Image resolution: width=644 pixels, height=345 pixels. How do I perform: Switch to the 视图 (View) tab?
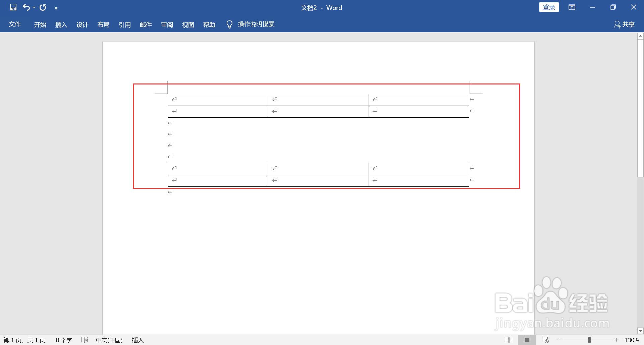(x=188, y=24)
